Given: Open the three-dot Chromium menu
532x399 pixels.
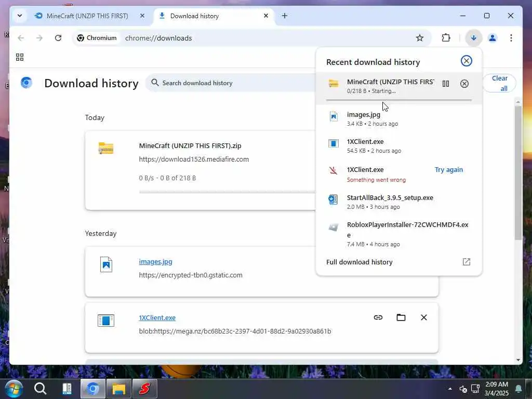Looking at the screenshot, I should (511, 38).
